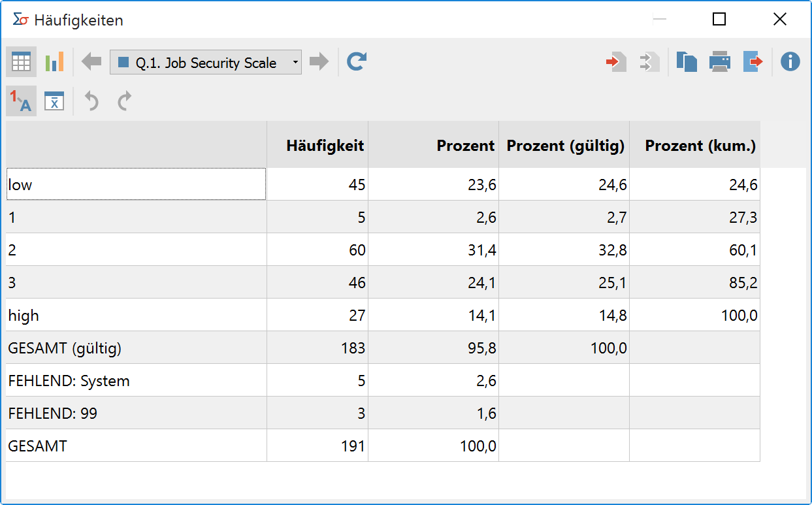This screenshot has width=812, height=505.
Task: Click the GESAMT row label
Action: (x=37, y=446)
